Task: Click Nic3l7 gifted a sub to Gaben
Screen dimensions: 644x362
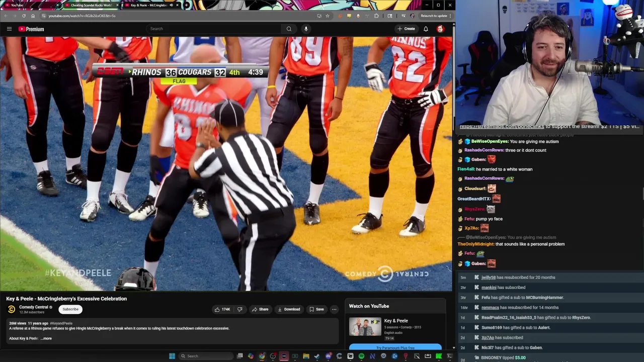Action: pyautogui.click(x=550, y=347)
